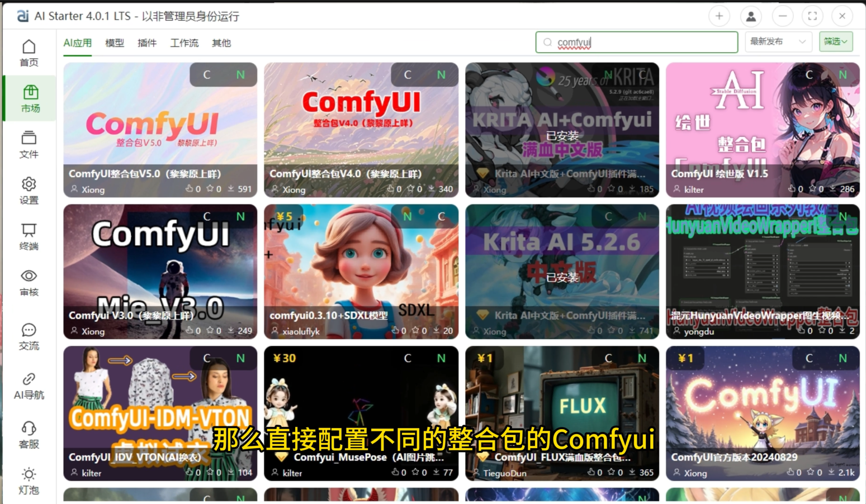Open the ComfyUI 绘世版 V1.5 card
The image size is (866, 504).
(x=763, y=130)
